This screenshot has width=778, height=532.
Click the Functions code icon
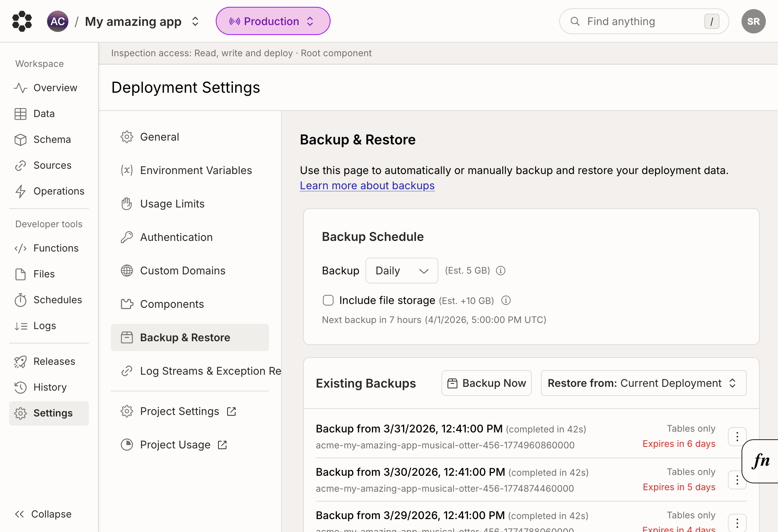point(21,248)
